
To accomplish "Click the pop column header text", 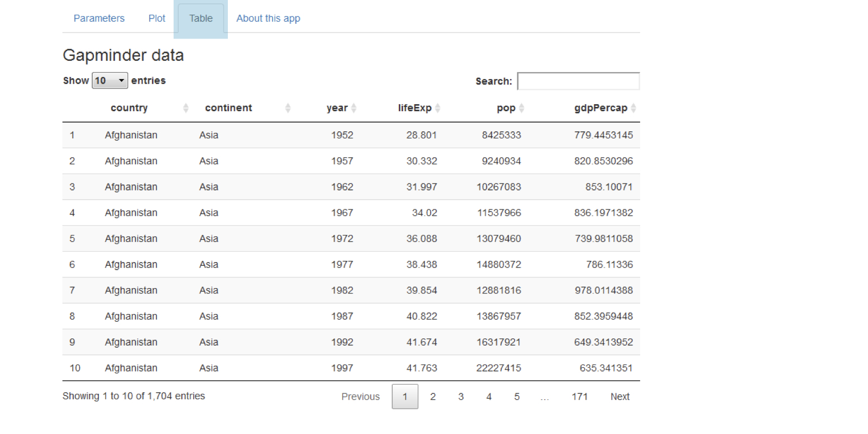I will 506,108.
